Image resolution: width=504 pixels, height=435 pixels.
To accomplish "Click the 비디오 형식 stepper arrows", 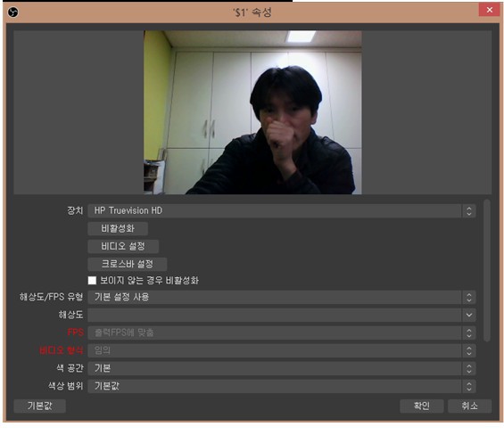I will [x=469, y=350].
